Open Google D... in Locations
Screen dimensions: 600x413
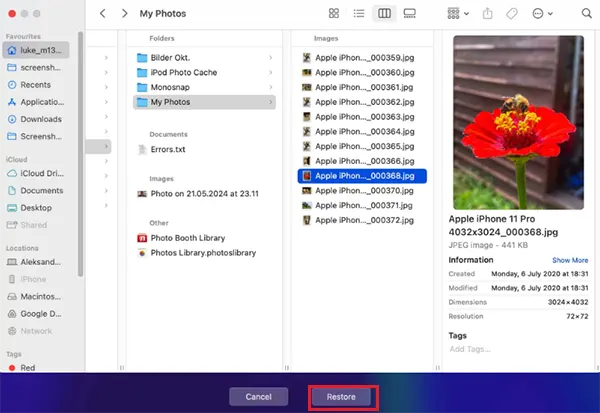pos(36,313)
